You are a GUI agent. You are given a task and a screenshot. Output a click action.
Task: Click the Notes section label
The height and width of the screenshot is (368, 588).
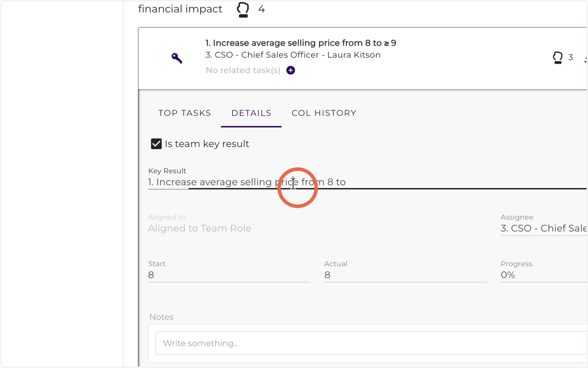[x=161, y=317]
